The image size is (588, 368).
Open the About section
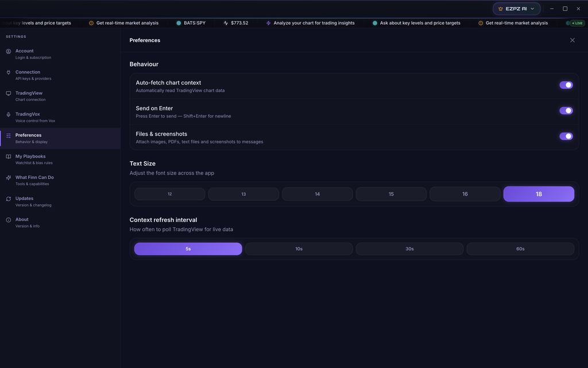pyautogui.click(x=60, y=223)
